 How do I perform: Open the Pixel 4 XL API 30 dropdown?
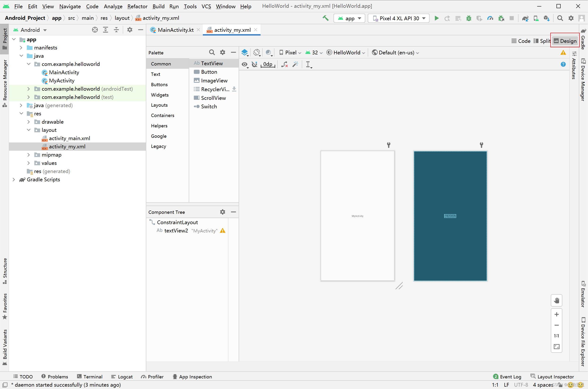[x=399, y=18]
